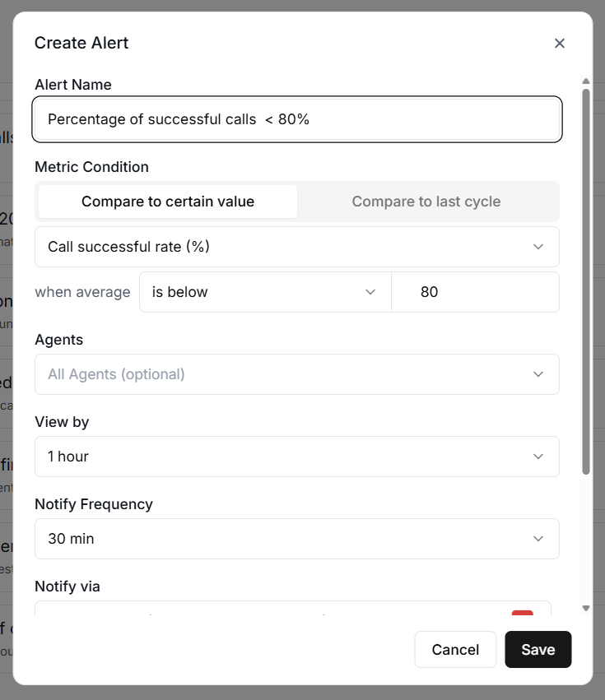Screen dimensions: 605x700
Task: Click chevron icon in View by field
Action: coord(538,457)
